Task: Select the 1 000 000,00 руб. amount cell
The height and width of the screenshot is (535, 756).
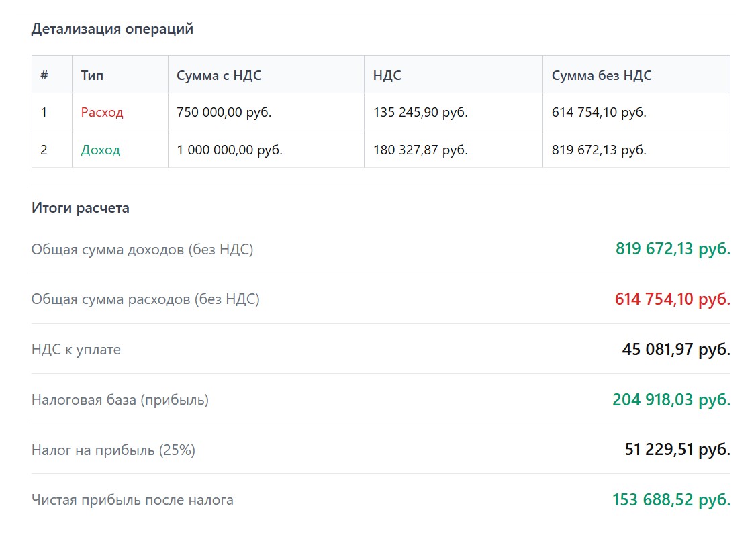Action: coord(230,150)
